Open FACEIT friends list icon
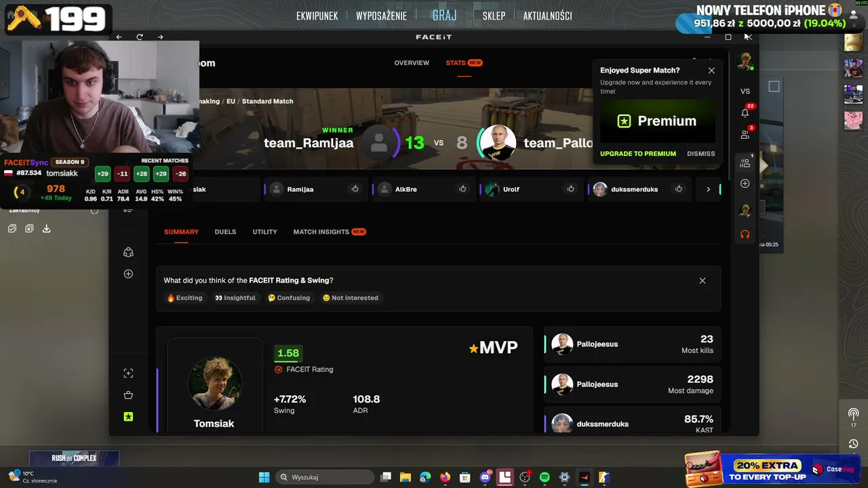 (x=745, y=135)
